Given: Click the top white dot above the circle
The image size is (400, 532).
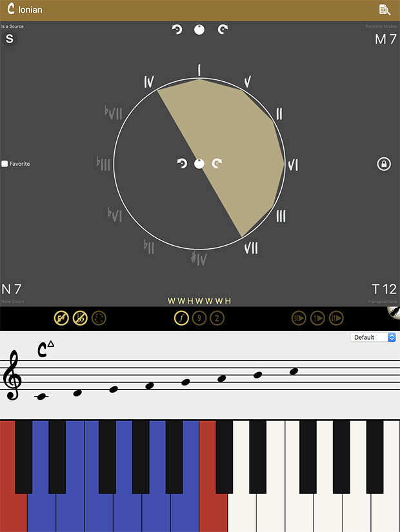Looking at the screenshot, I should pyautogui.click(x=199, y=30).
